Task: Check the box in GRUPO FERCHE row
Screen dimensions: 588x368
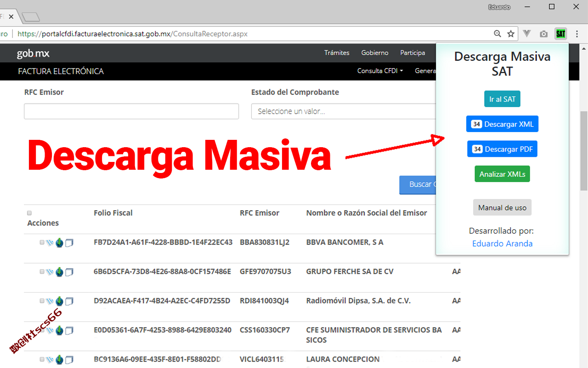Action: tap(42, 271)
